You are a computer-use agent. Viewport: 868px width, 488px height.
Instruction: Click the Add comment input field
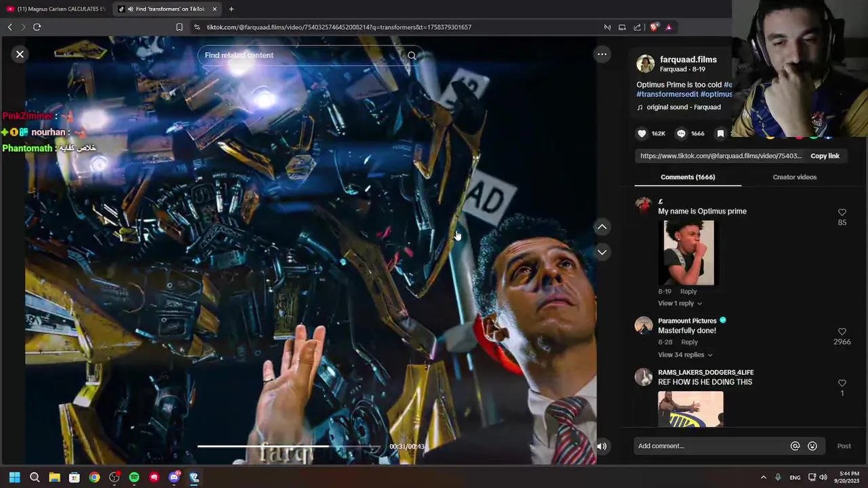[711, 446]
